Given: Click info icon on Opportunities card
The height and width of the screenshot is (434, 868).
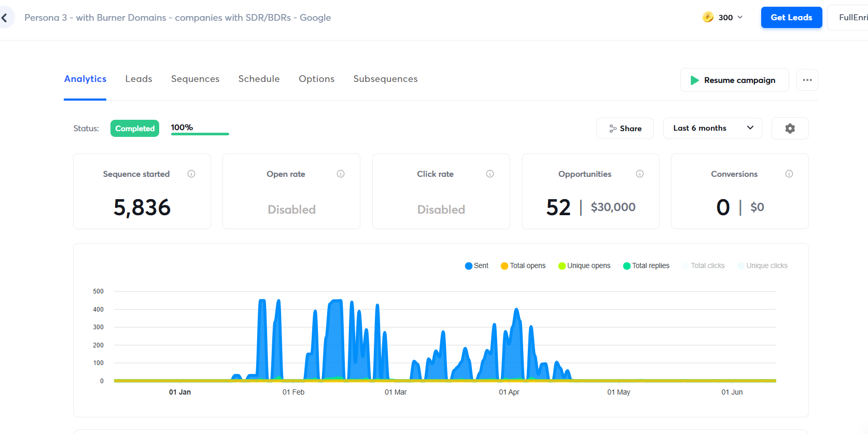Looking at the screenshot, I should (x=640, y=174).
